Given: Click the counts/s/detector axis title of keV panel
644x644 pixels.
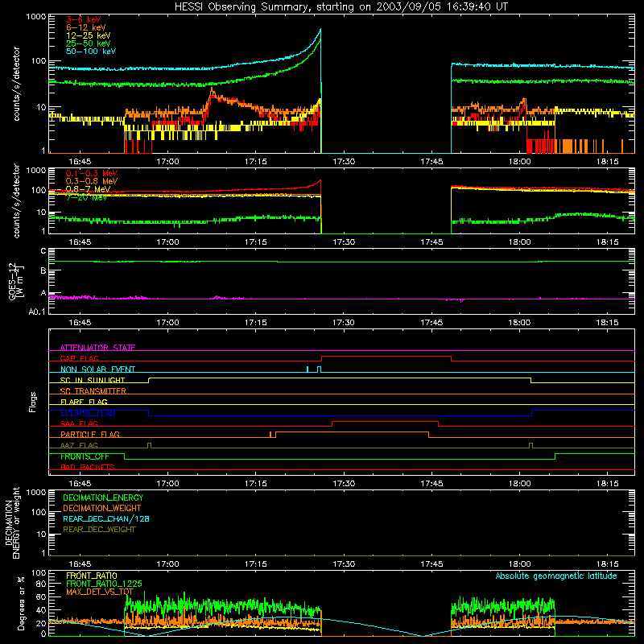Looking at the screenshot, I should pyautogui.click(x=16, y=84).
